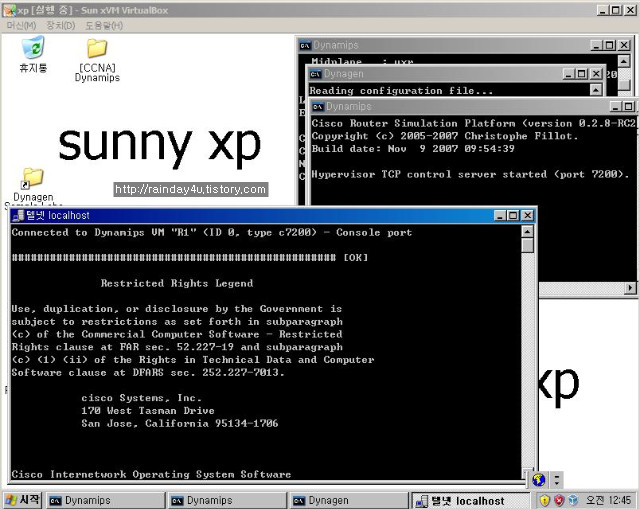Image resolution: width=640 pixels, height=509 pixels.
Task: Click "Reading configuration file..." text in Dynagen
Action: coord(401,91)
